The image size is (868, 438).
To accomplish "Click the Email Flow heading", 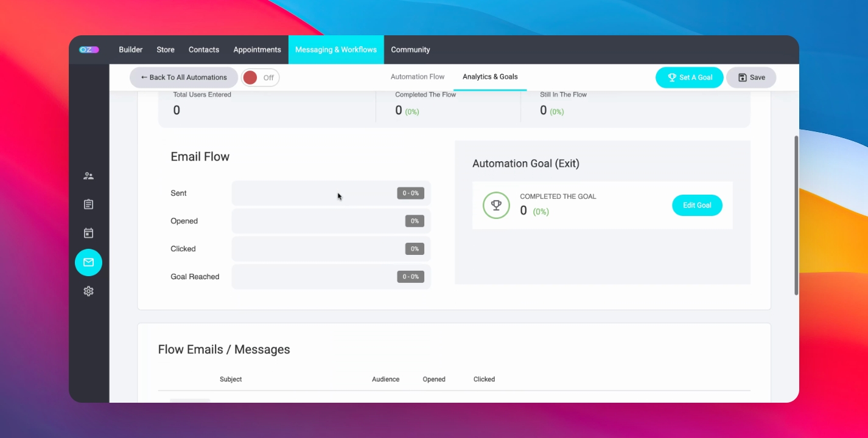I will point(200,157).
